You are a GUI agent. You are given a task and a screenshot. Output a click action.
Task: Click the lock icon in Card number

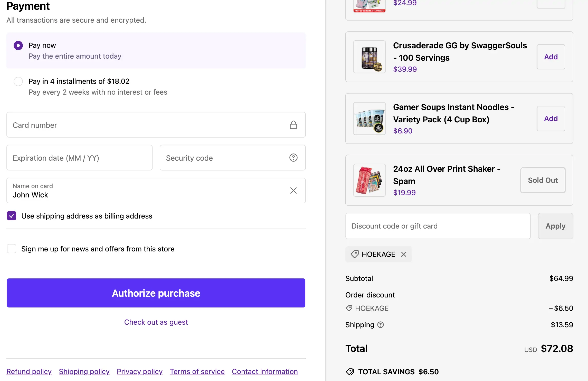(293, 125)
